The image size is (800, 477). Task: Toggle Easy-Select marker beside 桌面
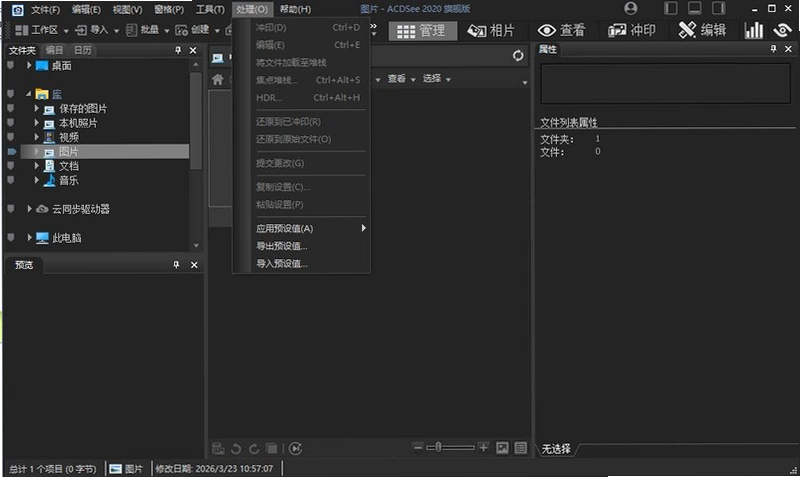click(x=11, y=65)
